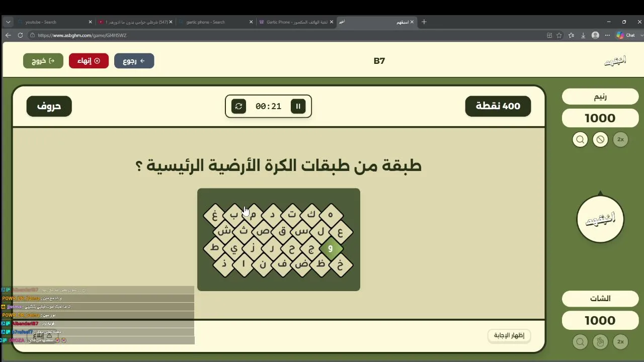This screenshot has width=644, height=362.
Task: Select the letter د tile
Action: [x=272, y=215]
